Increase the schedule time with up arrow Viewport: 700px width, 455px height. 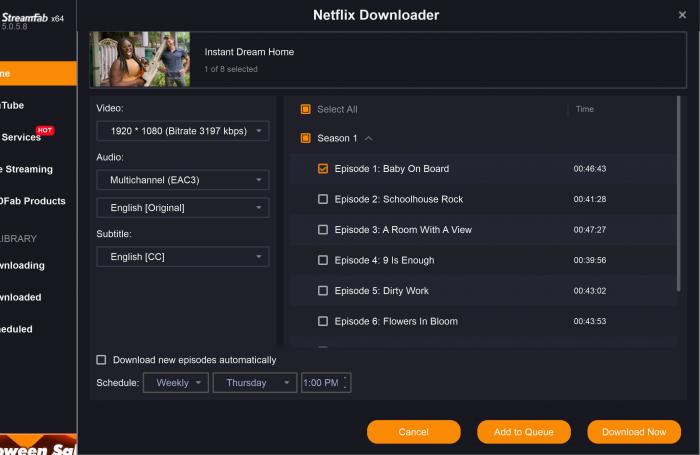pyautogui.click(x=346, y=379)
